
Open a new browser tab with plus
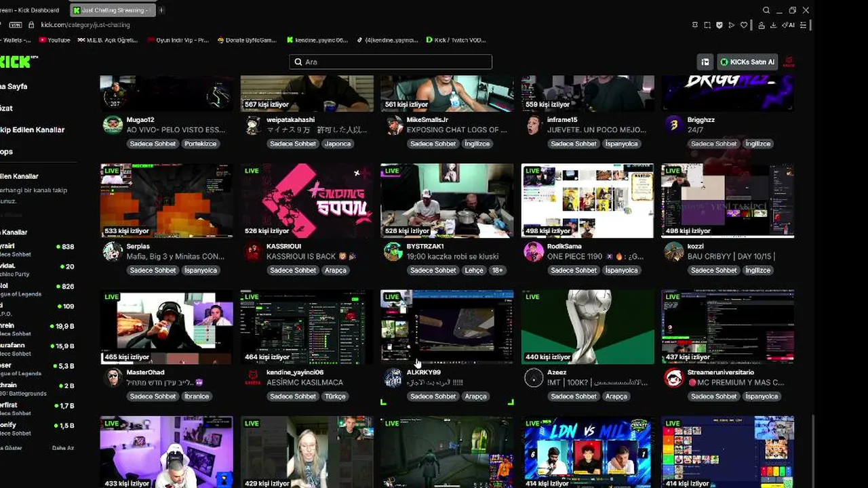pyautogui.click(x=161, y=10)
